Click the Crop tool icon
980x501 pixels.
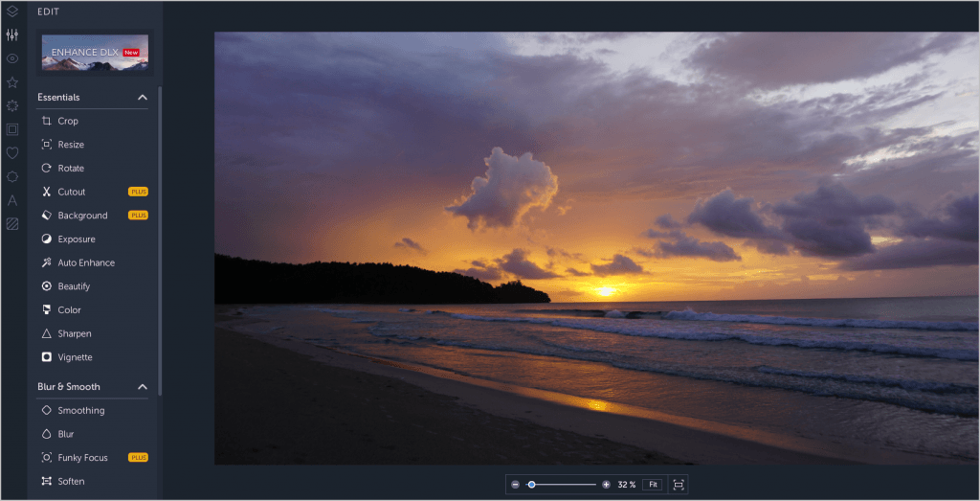46,121
